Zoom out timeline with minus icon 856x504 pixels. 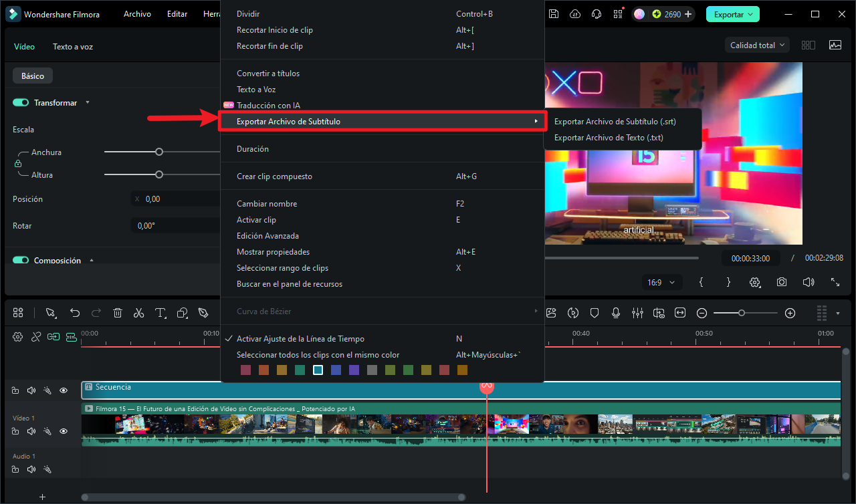coord(702,313)
